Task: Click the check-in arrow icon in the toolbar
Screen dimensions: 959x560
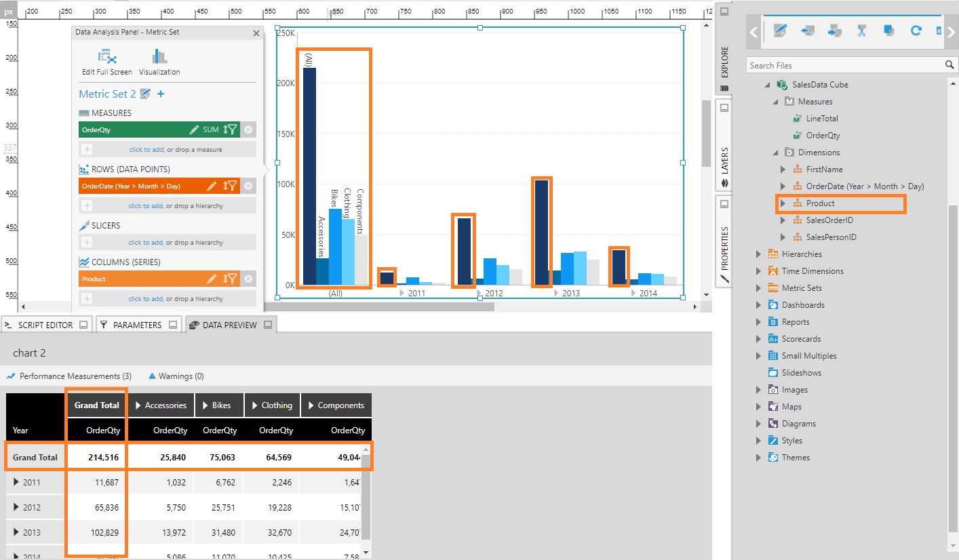Action: 834,31
